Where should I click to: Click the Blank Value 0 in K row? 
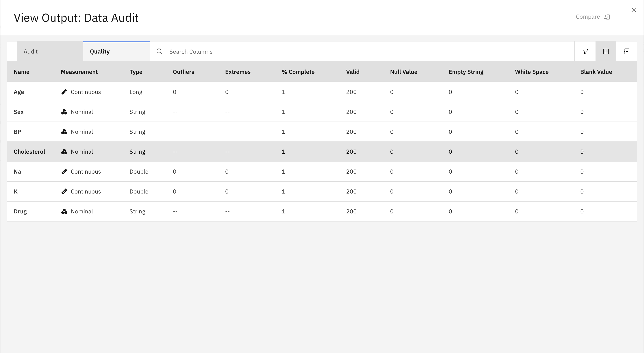click(582, 192)
